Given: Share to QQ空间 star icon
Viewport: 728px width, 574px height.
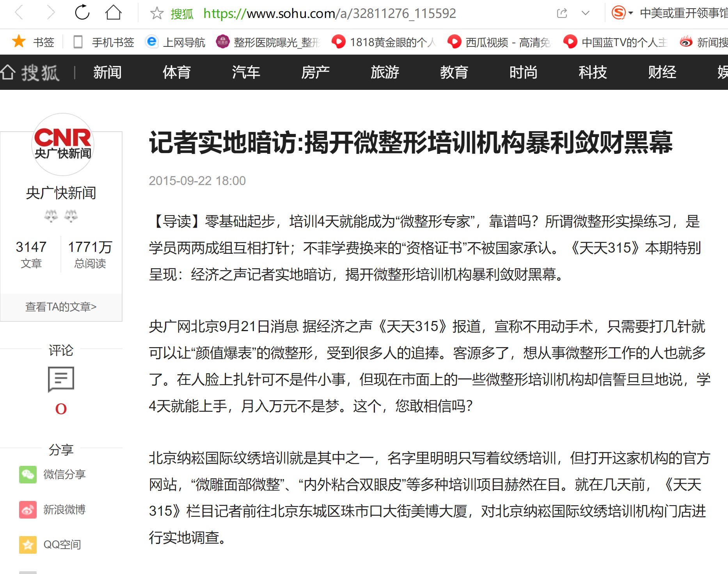Looking at the screenshot, I should click(x=28, y=545).
